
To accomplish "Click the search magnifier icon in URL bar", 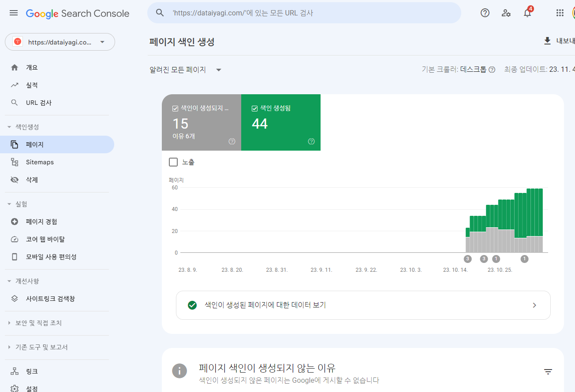I will (x=160, y=13).
